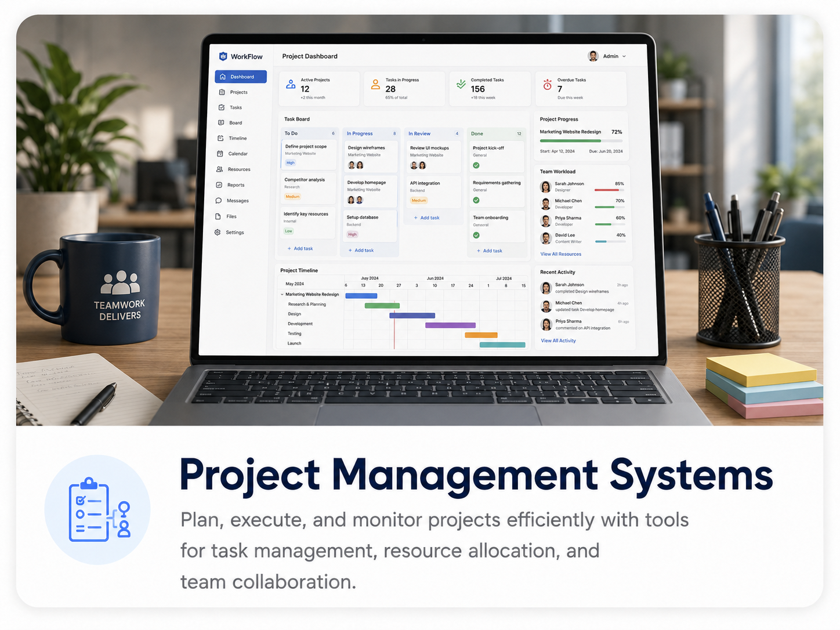This screenshot has height=630, width=840.
Task: Add task in the In Review column
Action: (427, 218)
